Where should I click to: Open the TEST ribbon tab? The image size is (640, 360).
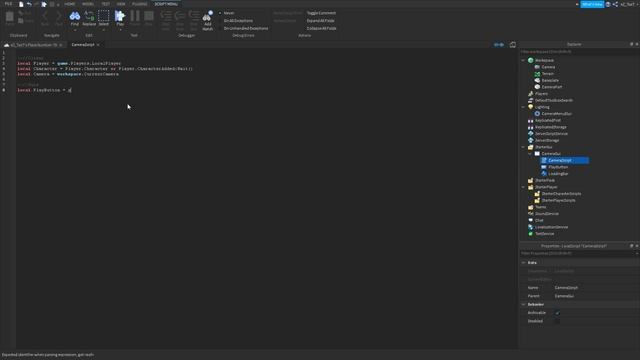click(x=105, y=4)
